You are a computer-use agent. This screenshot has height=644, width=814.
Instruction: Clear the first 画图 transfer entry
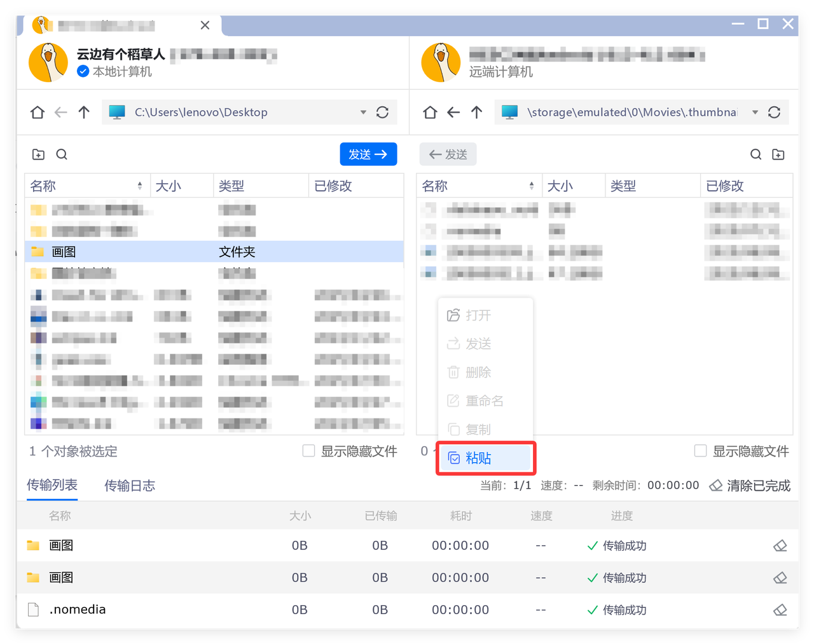point(780,545)
